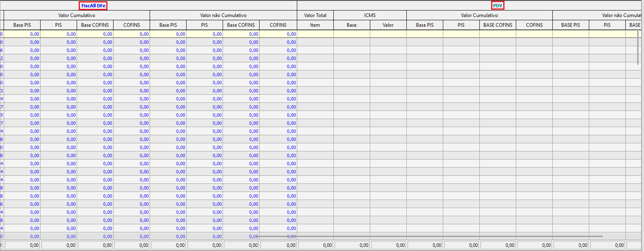Click footer total under ICMS Base column
The height and width of the screenshot is (251, 644).
click(x=352, y=245)
